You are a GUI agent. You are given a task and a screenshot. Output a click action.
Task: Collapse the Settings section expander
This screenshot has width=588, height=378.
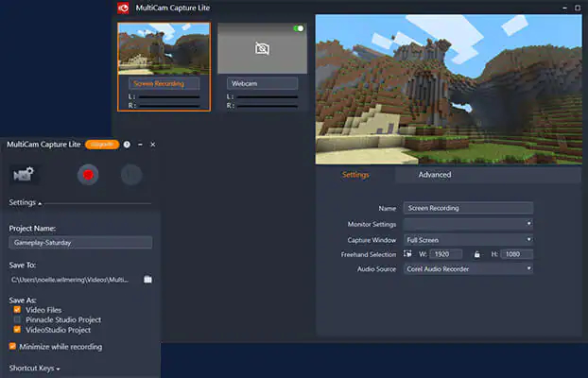click(x=26, y=202)
